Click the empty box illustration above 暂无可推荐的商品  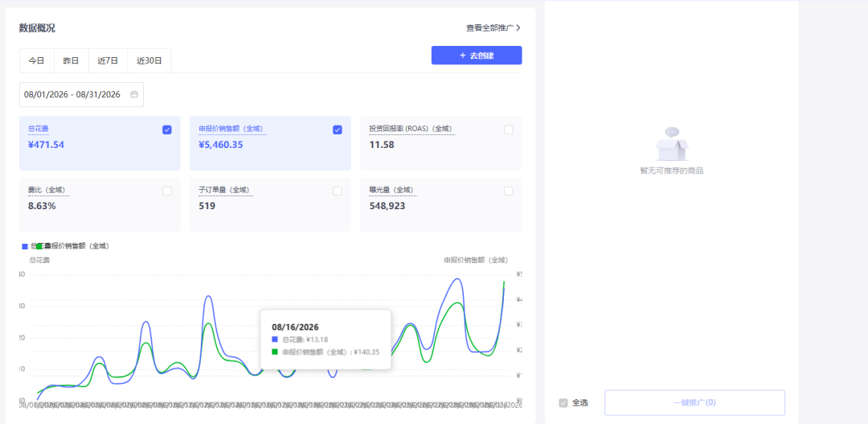pyautogui.click(x=671, y=143)
